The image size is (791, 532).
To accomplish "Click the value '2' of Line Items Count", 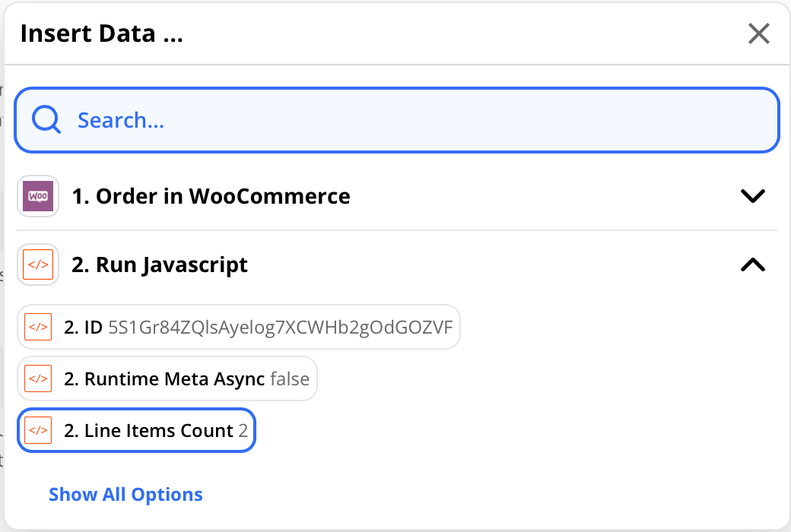I will point(243,431).
